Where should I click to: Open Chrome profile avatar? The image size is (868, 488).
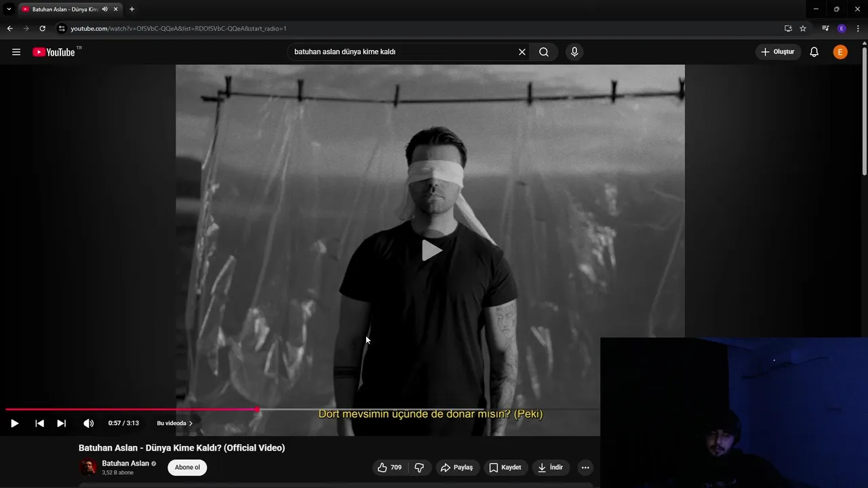pyautogui.click(x=842, y=28)
